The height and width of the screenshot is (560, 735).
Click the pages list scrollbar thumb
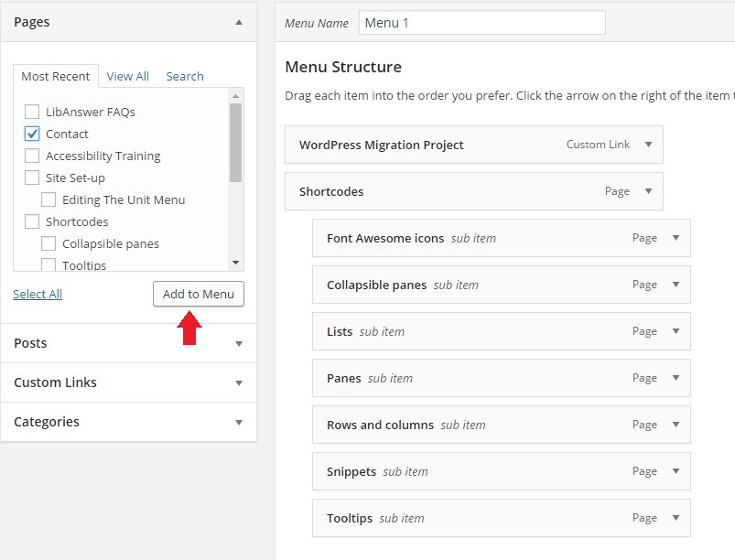pos(235,142)
